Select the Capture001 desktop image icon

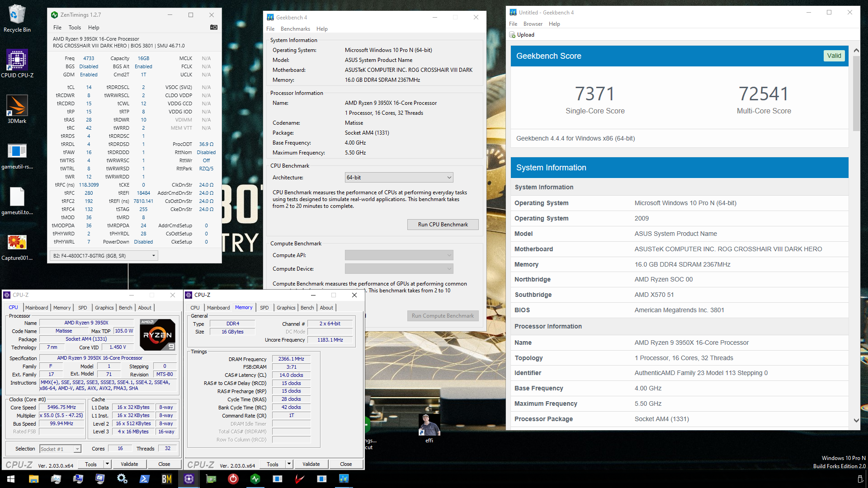tap(17, 247)
